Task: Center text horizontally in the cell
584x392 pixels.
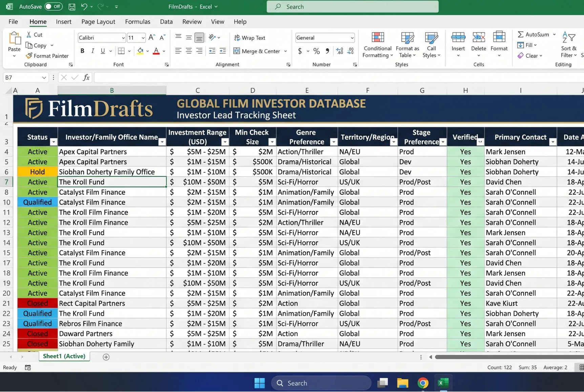Action: coord(189,51)
